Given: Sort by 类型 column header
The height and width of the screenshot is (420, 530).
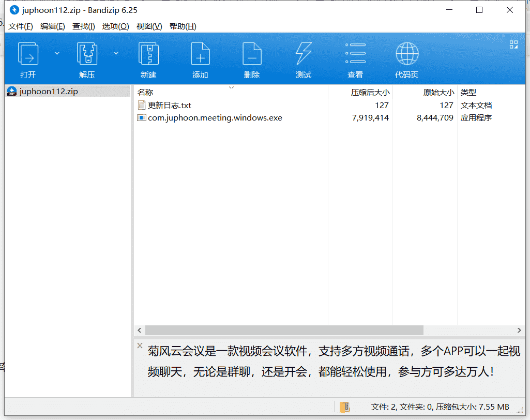Looking at the screenshot, I should [x=491, y=92].
